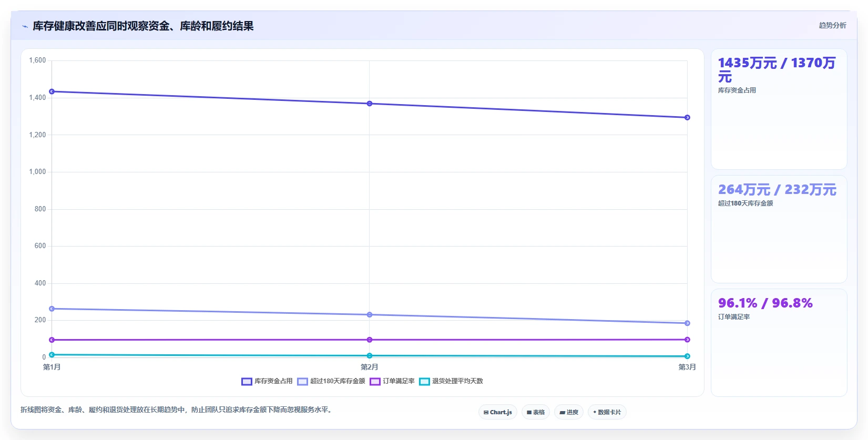Click the 订单满足率 point at 第3月
Image resolution: width=868 pixels, height=440 pixels.
pyautogui.click(x=687, y=340)
